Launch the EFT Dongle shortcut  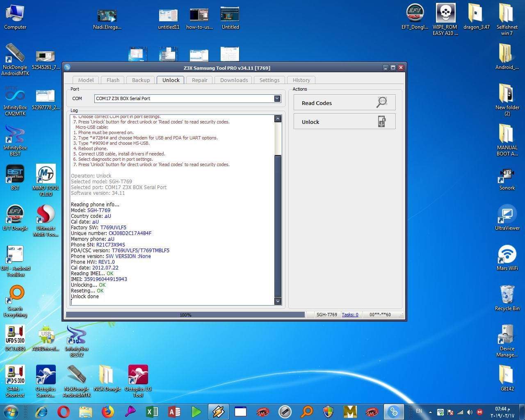(15, 217)
